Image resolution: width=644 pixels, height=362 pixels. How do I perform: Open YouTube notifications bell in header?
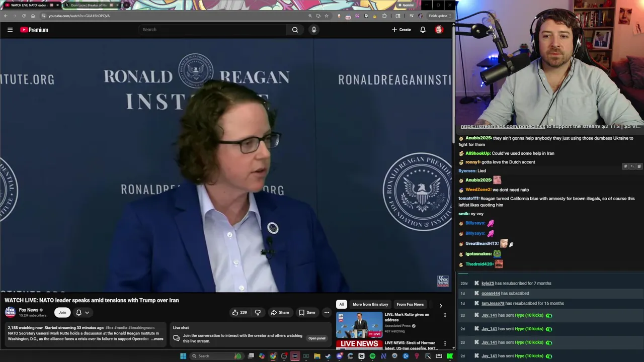click(423, 30)
